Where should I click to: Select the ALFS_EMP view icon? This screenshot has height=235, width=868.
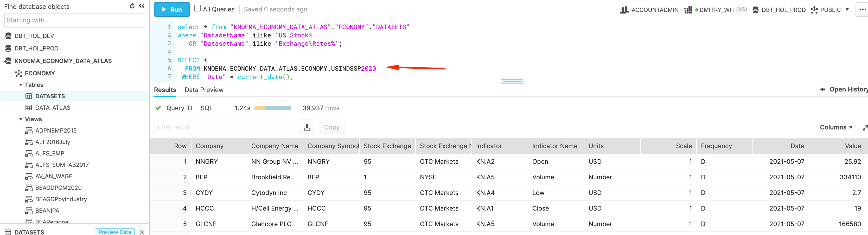pos(29,154)
